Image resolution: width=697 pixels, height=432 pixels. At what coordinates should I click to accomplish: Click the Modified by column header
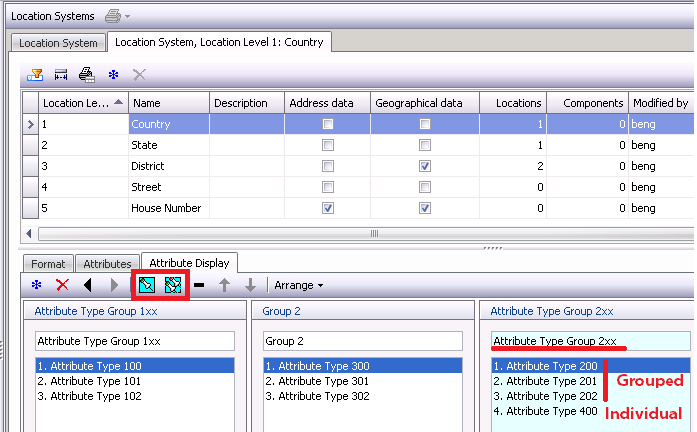(661, 103)
